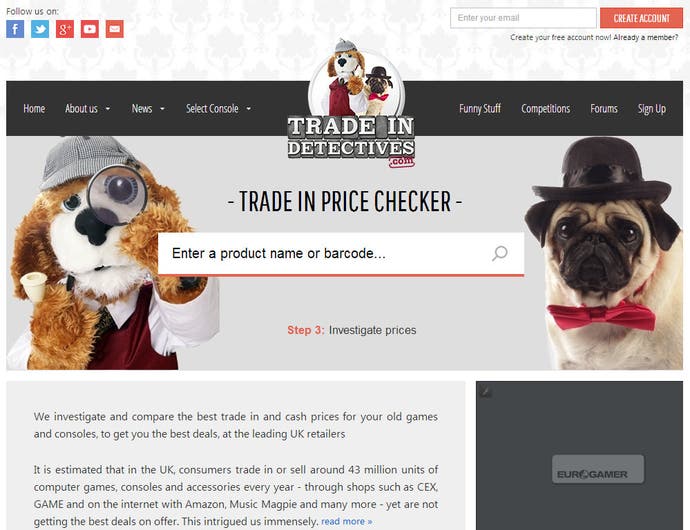690x530 pixels.
Task: Expand the Select Console dropdown
Action: (x=218, y=109)
